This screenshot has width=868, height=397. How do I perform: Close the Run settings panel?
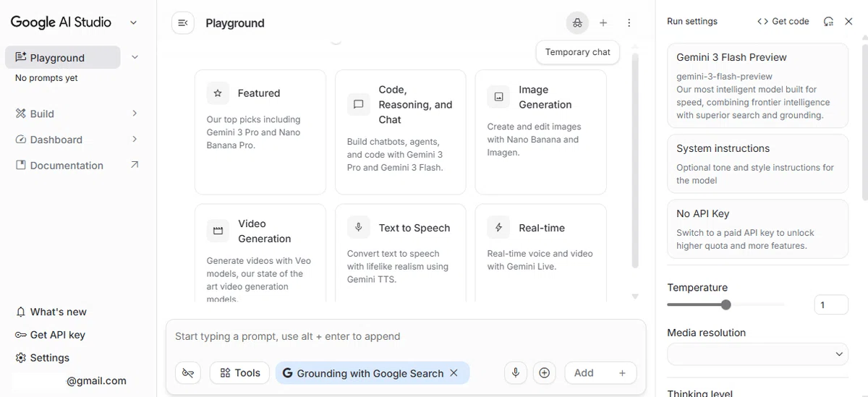pos(849,22)
